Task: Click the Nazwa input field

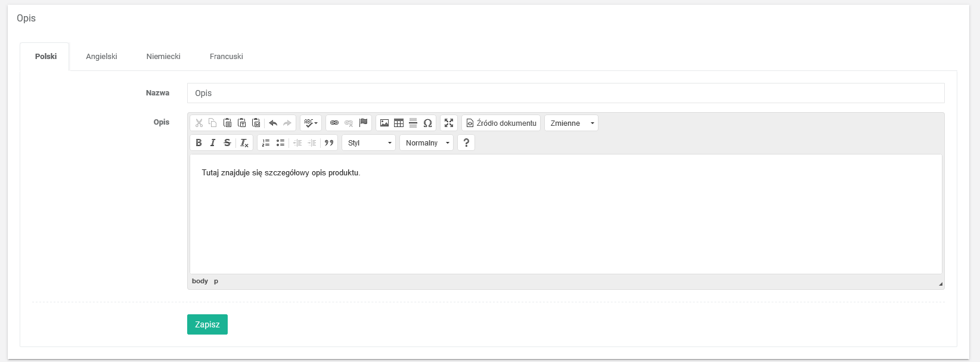Action: (x=565, y=93)
